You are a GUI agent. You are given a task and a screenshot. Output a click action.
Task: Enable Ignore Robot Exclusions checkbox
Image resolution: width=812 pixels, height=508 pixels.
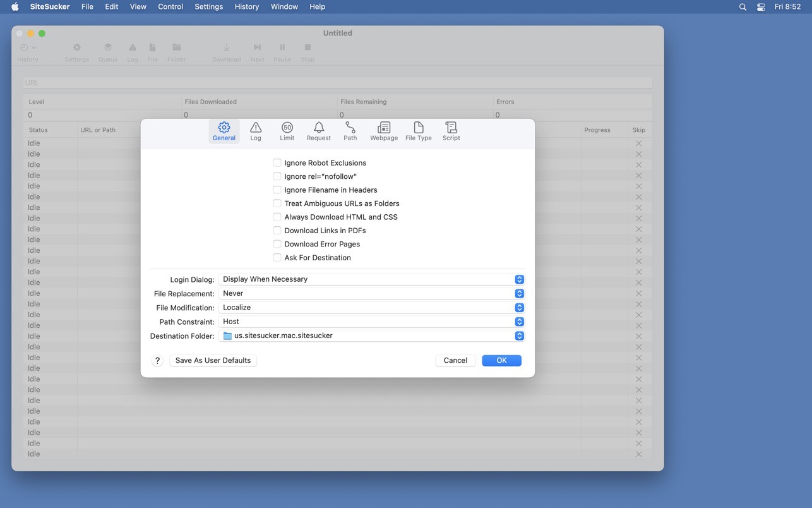(x=277, y=163)
